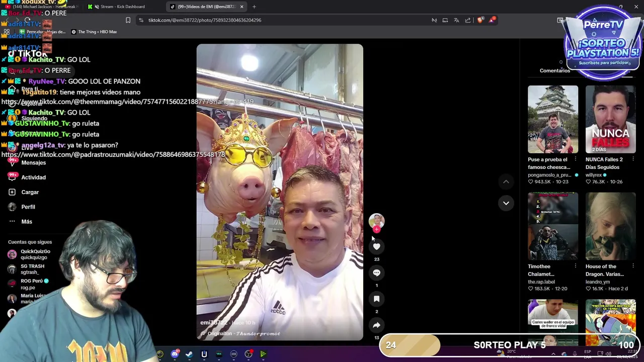The height and width of the screenshot is (362, 644).
Task: Save the post with the bookmark icon
Action: 376,299
